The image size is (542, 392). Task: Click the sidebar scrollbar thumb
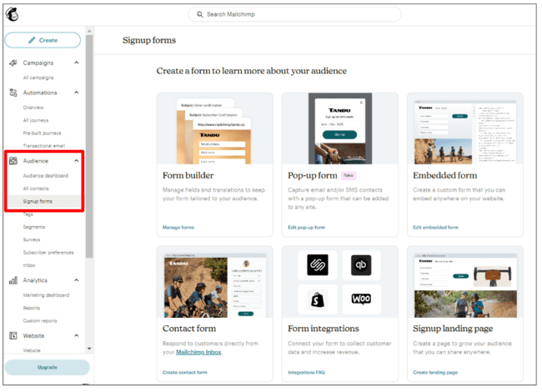pos(89,146)
